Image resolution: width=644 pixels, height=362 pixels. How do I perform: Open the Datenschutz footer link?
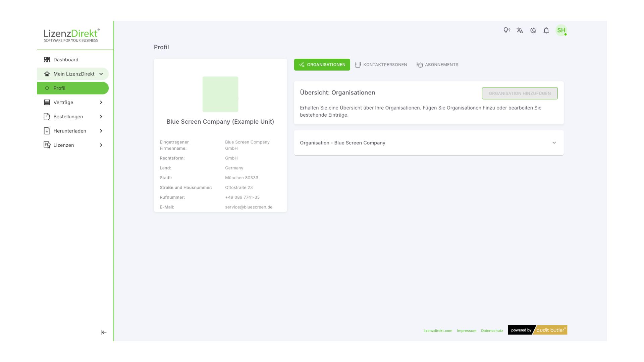(x=492, y=331)
